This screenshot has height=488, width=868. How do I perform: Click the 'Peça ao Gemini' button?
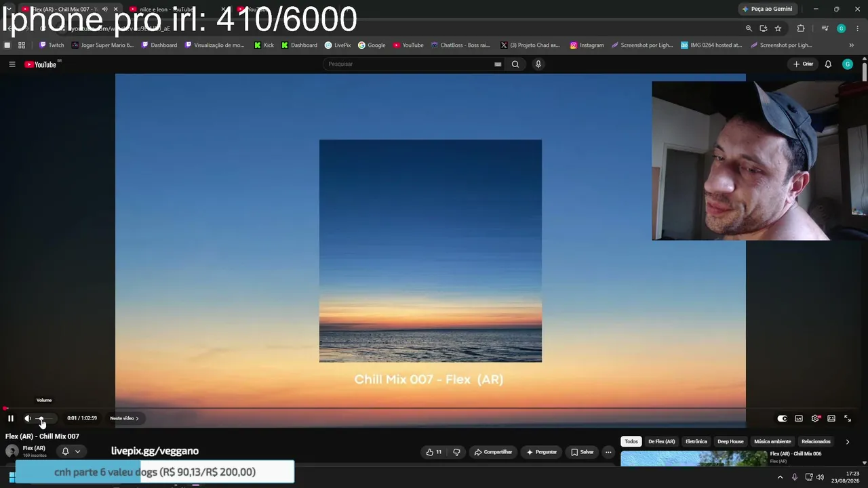(768, 9)
